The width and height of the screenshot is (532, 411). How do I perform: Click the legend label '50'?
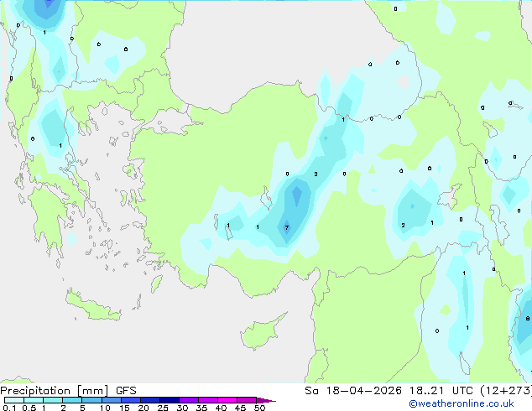259,408
